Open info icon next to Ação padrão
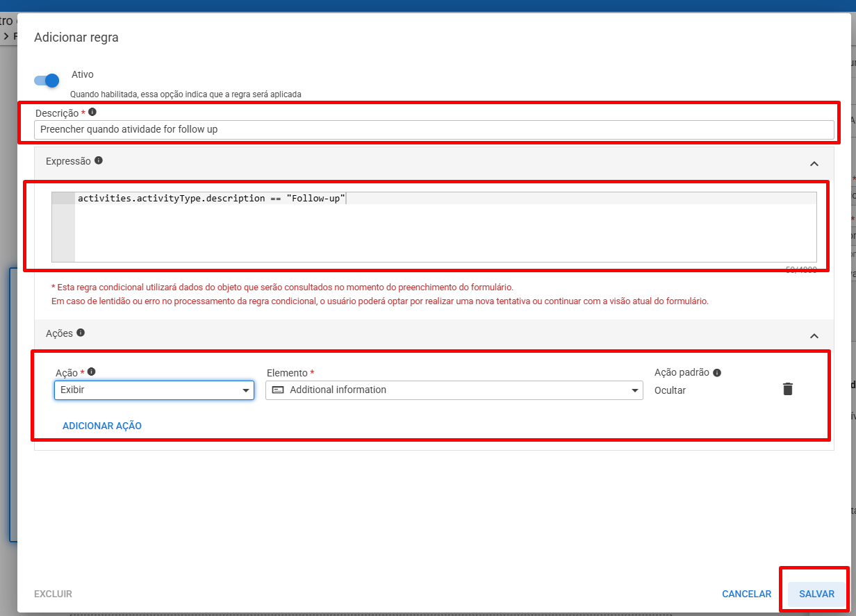Viewport: 856px width, 616px height. (717, 373)
